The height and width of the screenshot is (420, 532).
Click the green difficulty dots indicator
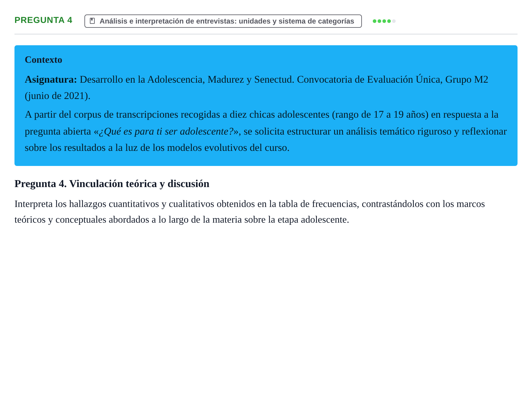click(x=384, y=21)
